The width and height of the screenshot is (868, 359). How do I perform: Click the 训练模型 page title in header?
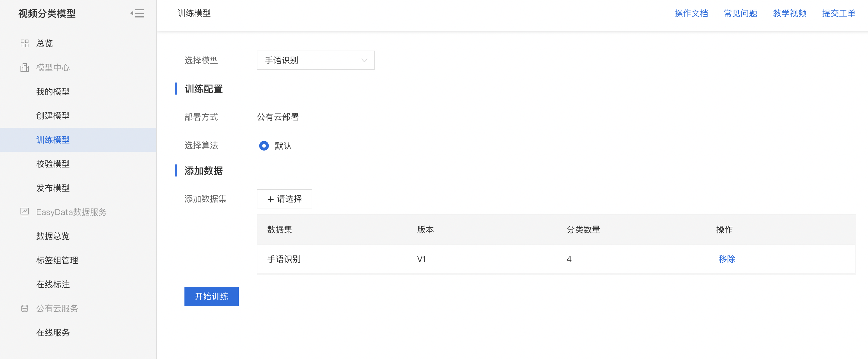pyautogui.click(x=194, y=13)
